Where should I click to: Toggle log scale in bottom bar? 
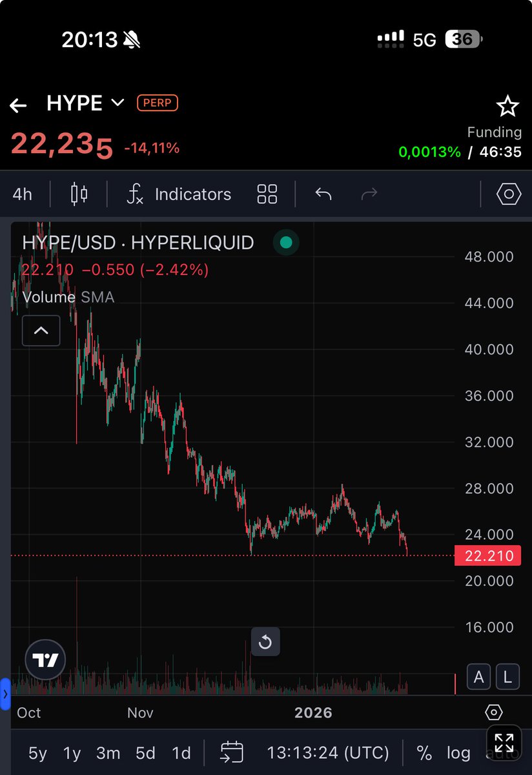click(458, 752)
